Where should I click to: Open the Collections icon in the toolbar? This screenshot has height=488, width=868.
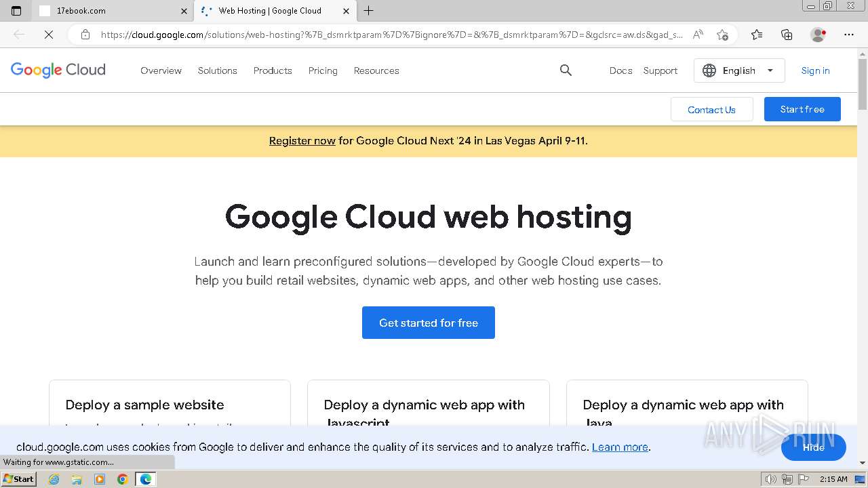click(x=787, y=35)
